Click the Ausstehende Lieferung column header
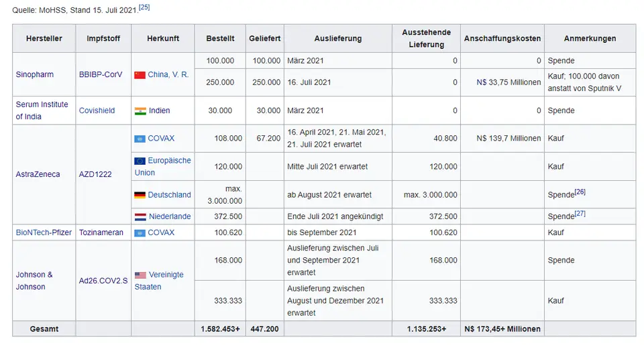This screenshot has height=345, width=644. 427,38
